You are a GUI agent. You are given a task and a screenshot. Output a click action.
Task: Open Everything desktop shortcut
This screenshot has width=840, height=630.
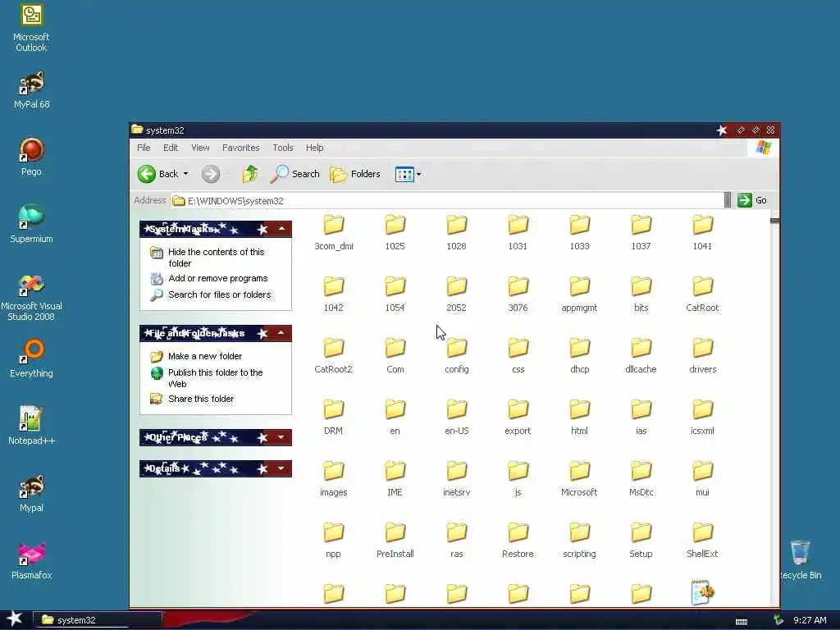click(31, 359)
